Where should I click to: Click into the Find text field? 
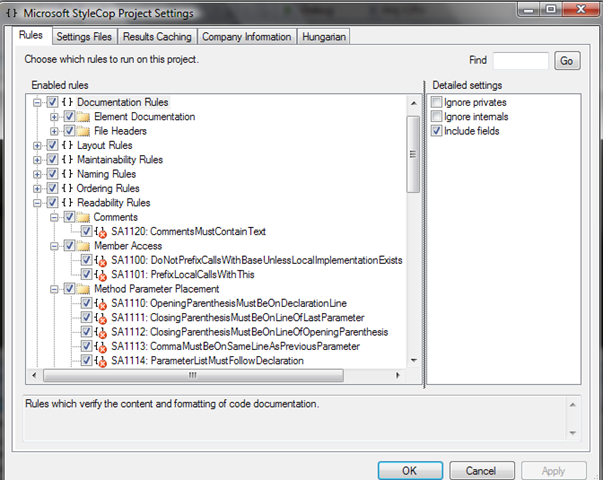pos(520,61)
